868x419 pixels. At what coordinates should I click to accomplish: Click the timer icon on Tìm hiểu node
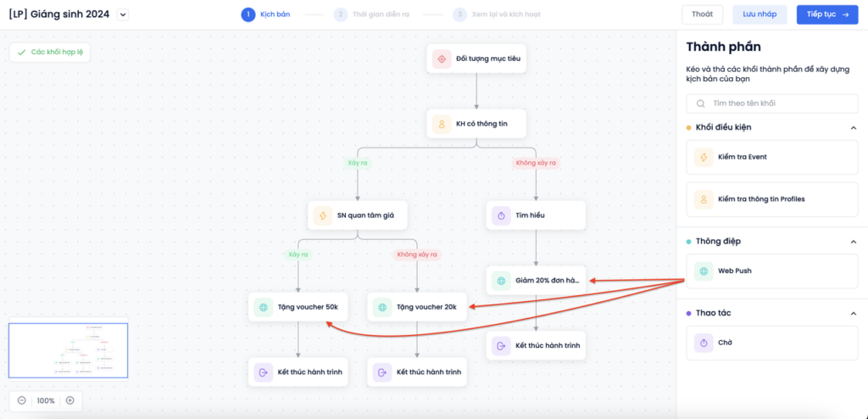pos(501,215)
